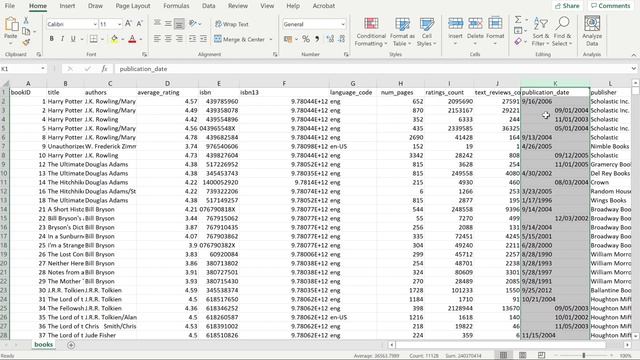Toggle Italic formatting

[62, 39]
